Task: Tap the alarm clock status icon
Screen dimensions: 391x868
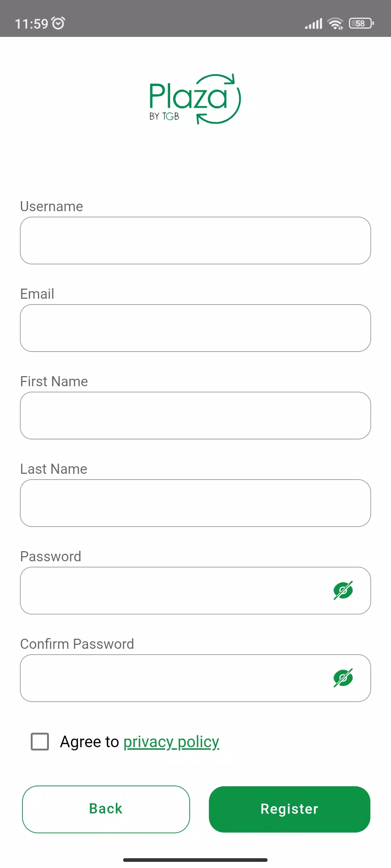Action: click(58, 23)
